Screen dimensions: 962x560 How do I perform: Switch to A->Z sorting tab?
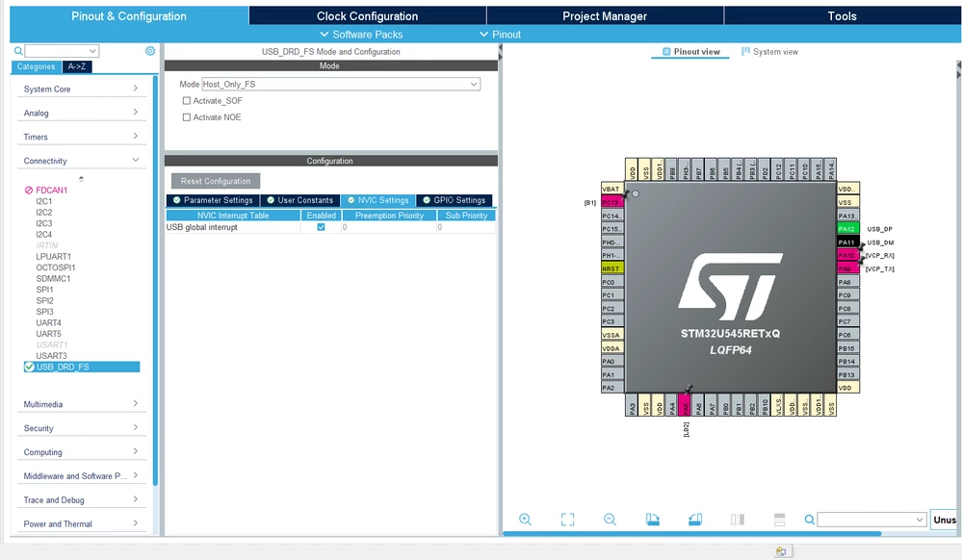click(77, 66)
